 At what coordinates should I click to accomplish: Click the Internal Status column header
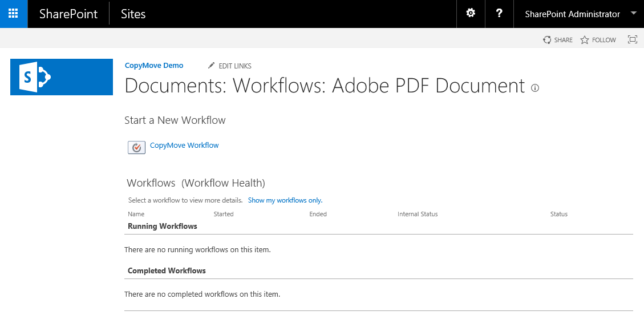[x=418, y=214]
